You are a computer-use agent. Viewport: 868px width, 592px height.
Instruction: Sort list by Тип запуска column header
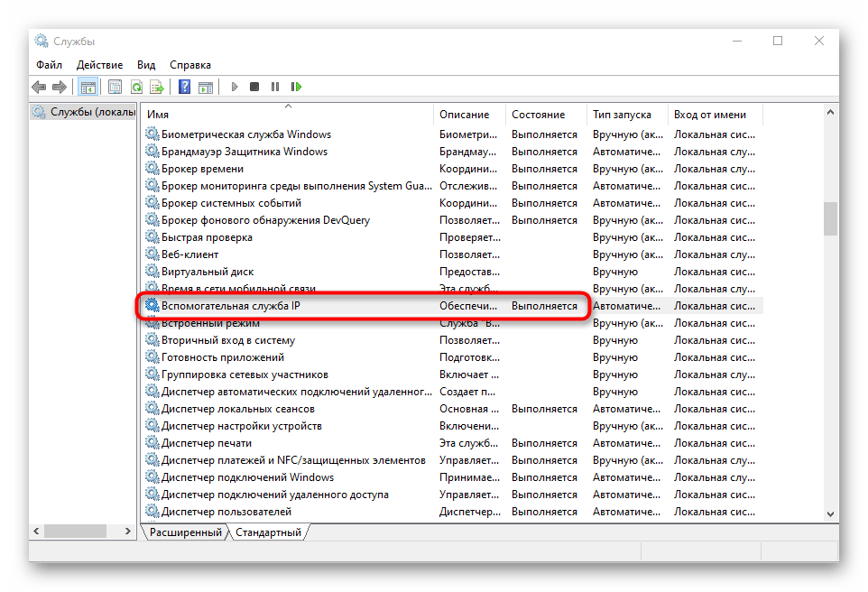point(622,115)
